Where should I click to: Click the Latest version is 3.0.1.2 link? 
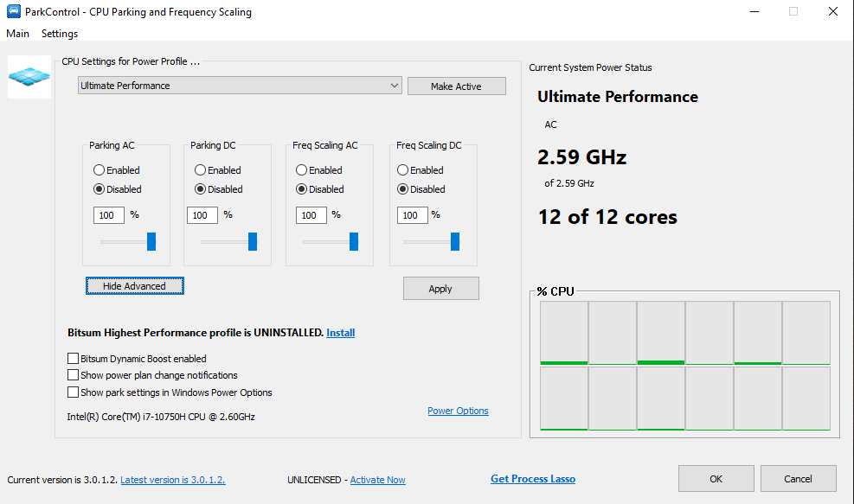[x=173, y=480]
